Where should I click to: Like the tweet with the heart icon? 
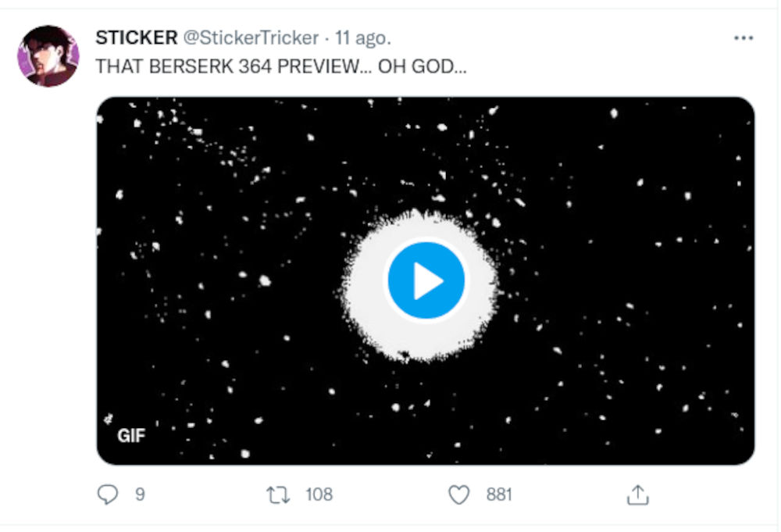coord(459,495)
